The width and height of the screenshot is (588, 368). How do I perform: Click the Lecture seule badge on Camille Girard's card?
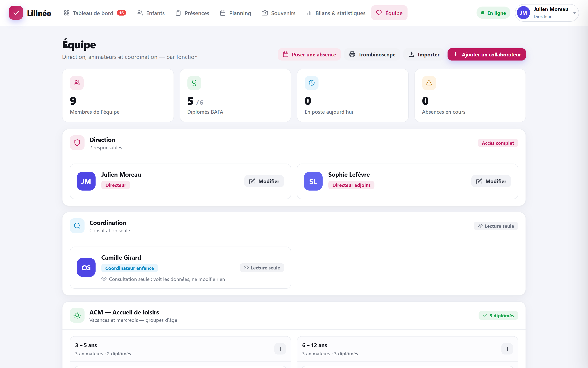[262, 268]
